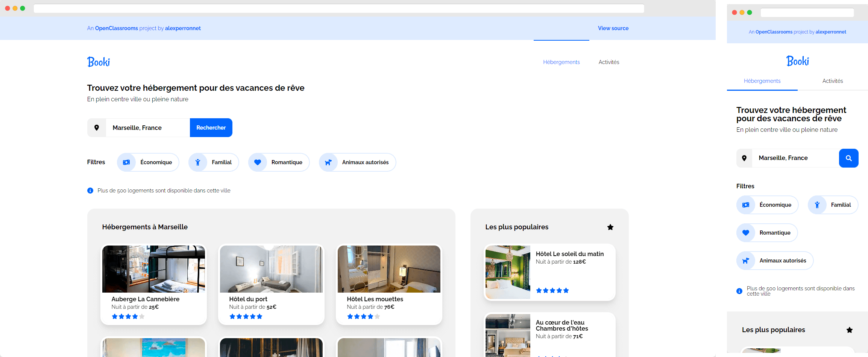Screen dimensions: 868x357
Task: Click the dog icon of mobile Animaux autorisés filter
Action: [x=746, y=261]
